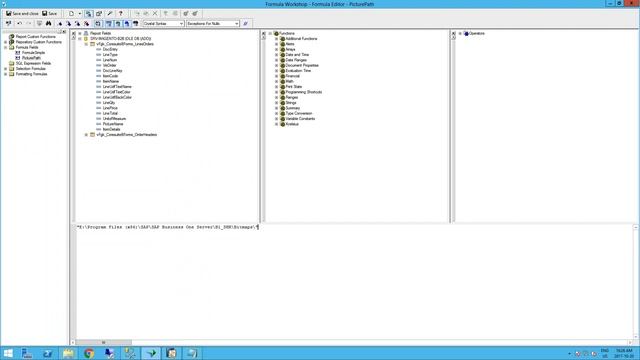The width and height of the screenshot is (640, 360).
Task: Expand the Formatting Formulas folder
Action: pos(6,74)
